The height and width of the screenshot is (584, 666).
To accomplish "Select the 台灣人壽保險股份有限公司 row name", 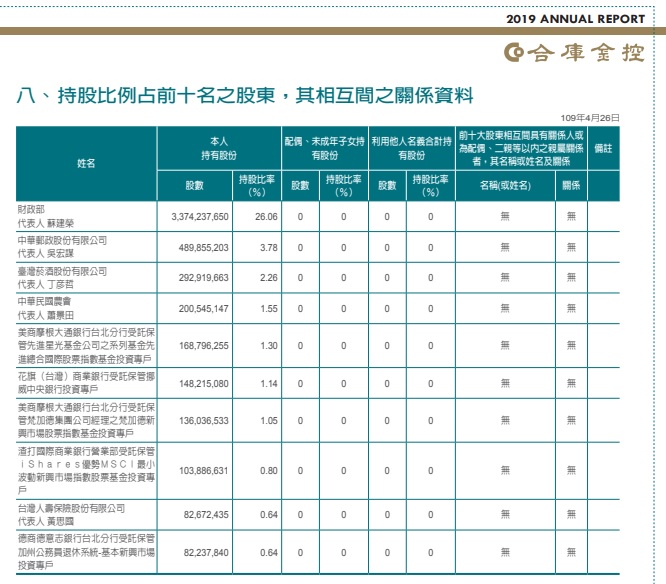I will 71,514.
